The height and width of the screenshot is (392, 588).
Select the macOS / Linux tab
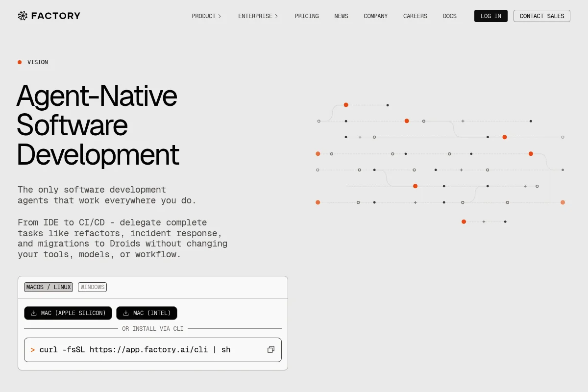tap(49, 287)
